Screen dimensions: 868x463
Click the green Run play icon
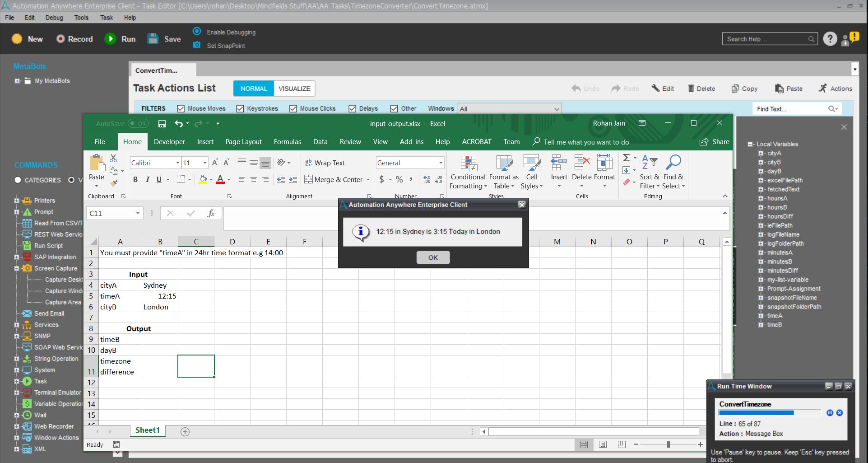tap(110, 39)
